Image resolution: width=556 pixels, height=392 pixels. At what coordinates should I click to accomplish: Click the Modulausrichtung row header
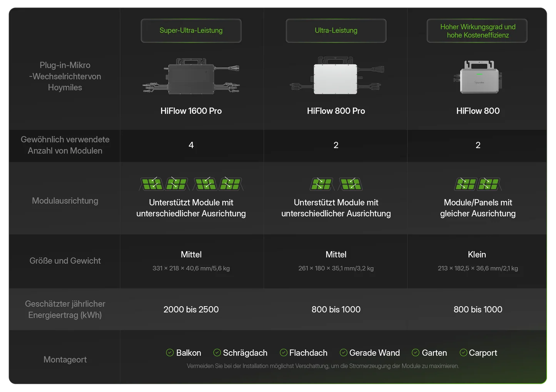(x=65, y=201)
